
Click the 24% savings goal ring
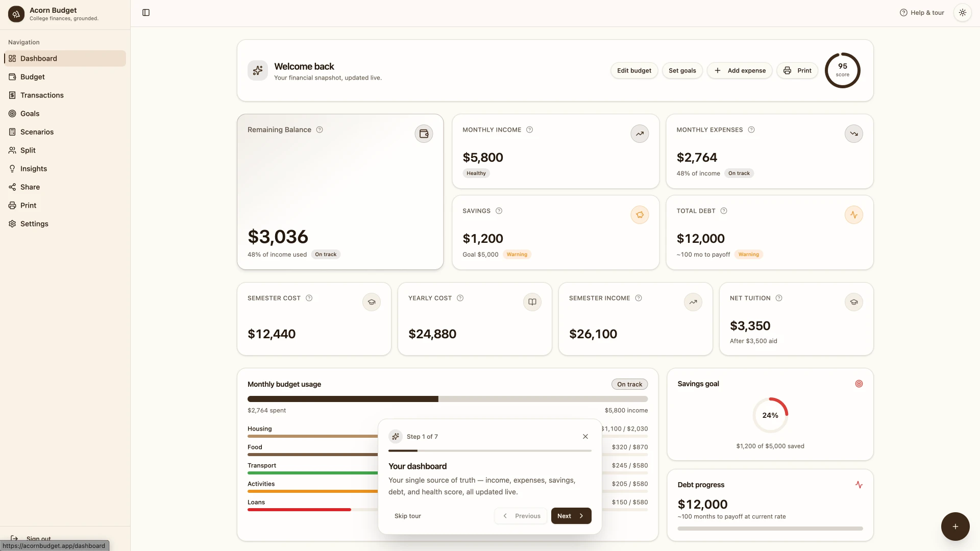click(770, 415)
